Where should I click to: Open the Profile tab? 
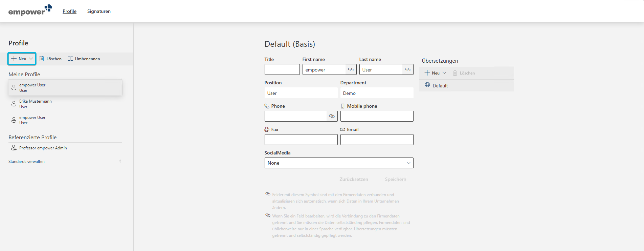69,11
